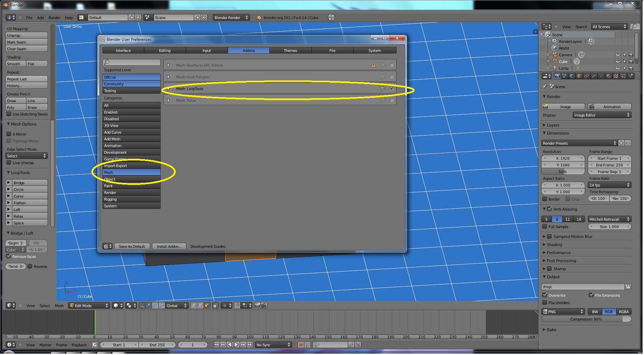Click the Repeat Last button
Image resolution: width=644 pixels, height=355 pixels.
(27, 79)
